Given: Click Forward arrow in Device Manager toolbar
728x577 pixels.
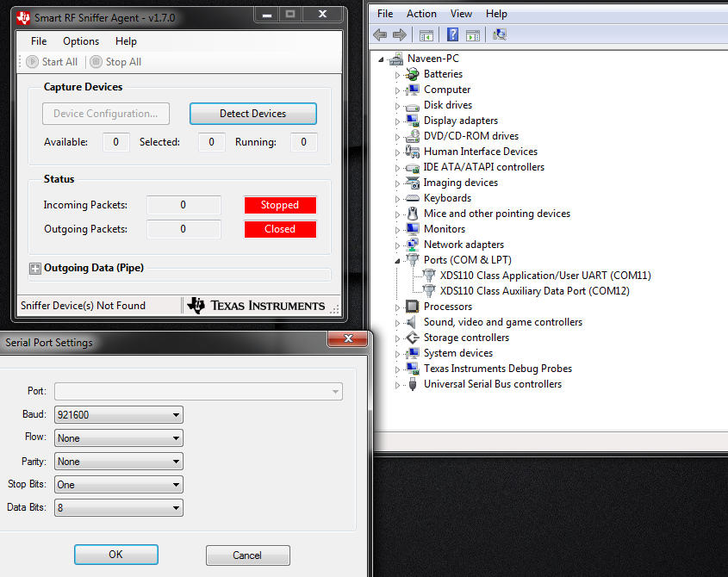Looking at the screenshot, I should (x=399, y=34).
